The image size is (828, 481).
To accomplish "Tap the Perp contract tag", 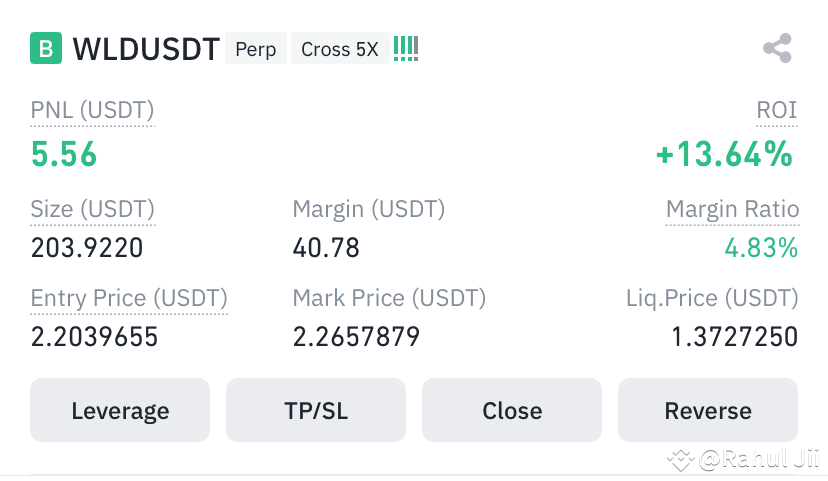I will (256, 49).
